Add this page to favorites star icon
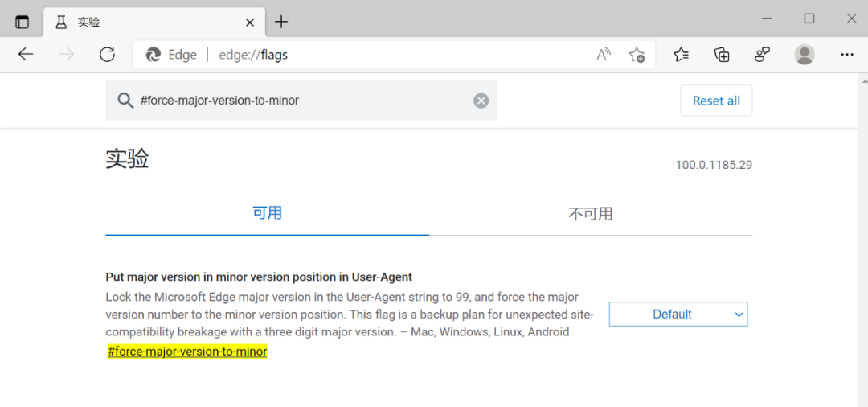 click(637, 55)
